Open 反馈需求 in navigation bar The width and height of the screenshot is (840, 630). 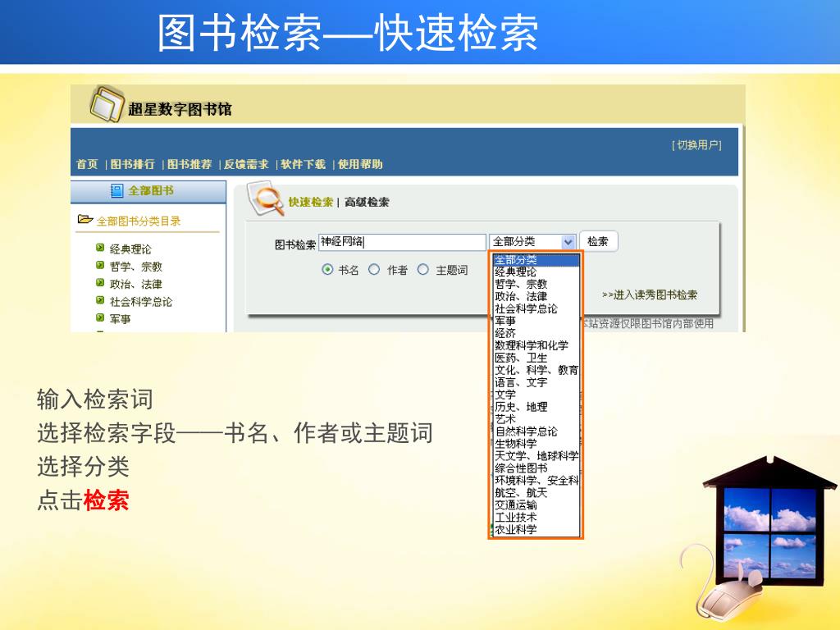pos(246,164)
